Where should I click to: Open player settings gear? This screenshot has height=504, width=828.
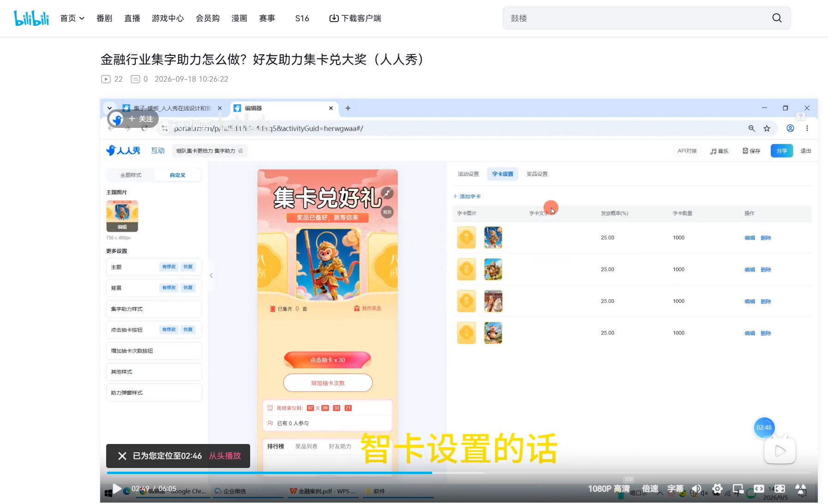click(717, 489)
